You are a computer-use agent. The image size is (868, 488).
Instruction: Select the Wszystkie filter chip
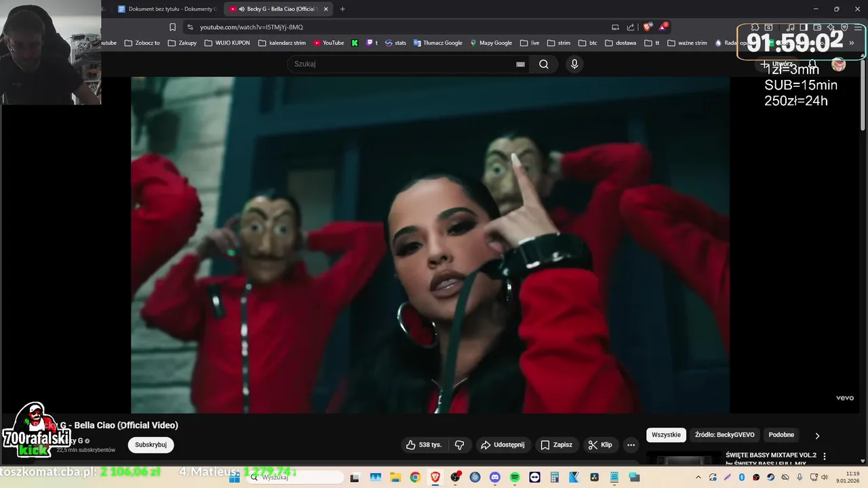coord(666,435)
